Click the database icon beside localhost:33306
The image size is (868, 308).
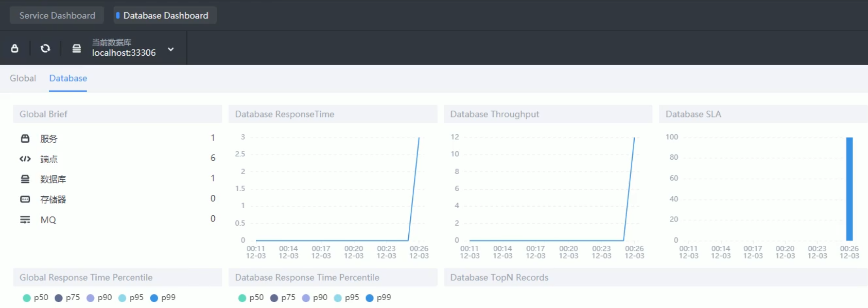76,48
